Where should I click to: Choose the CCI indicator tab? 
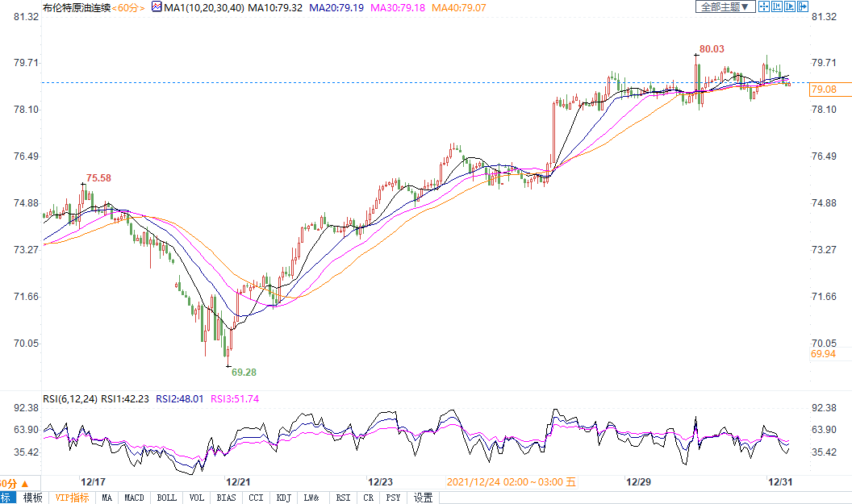click(256, 498)
